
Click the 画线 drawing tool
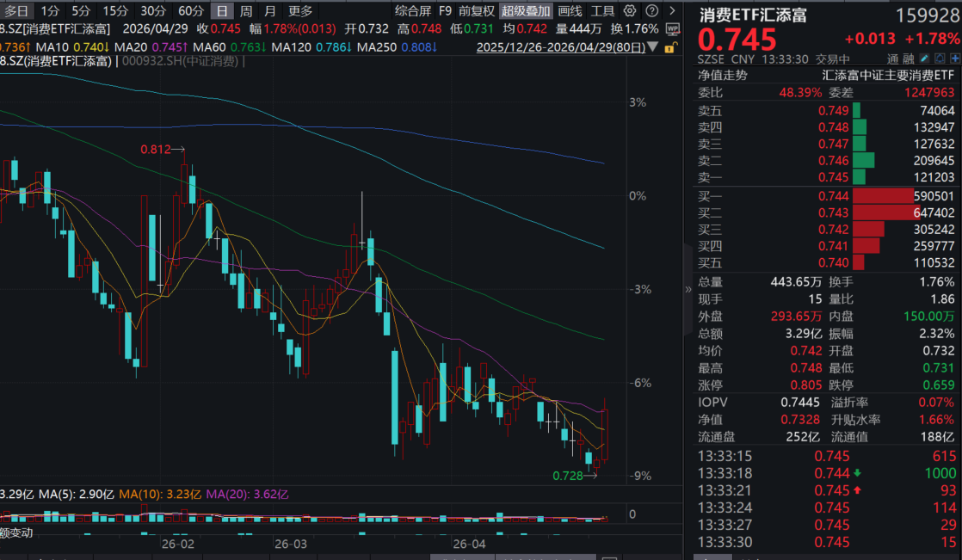pos(570,11)
